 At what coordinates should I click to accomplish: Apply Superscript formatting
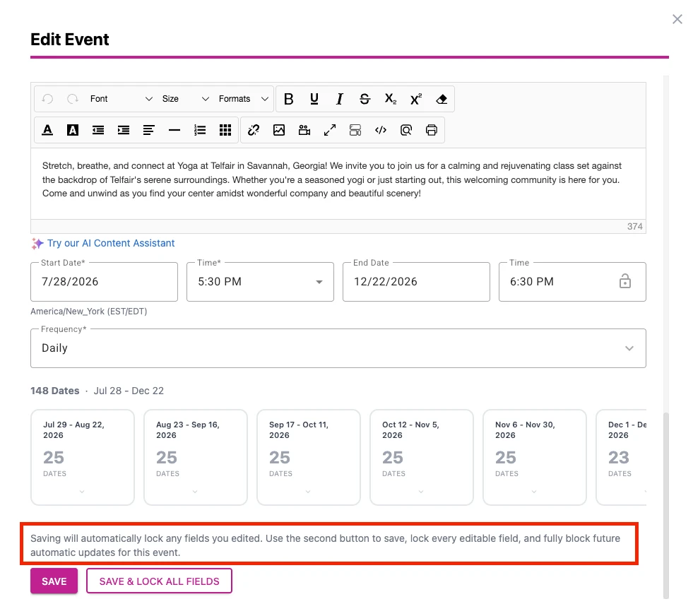tap(416, 99)
